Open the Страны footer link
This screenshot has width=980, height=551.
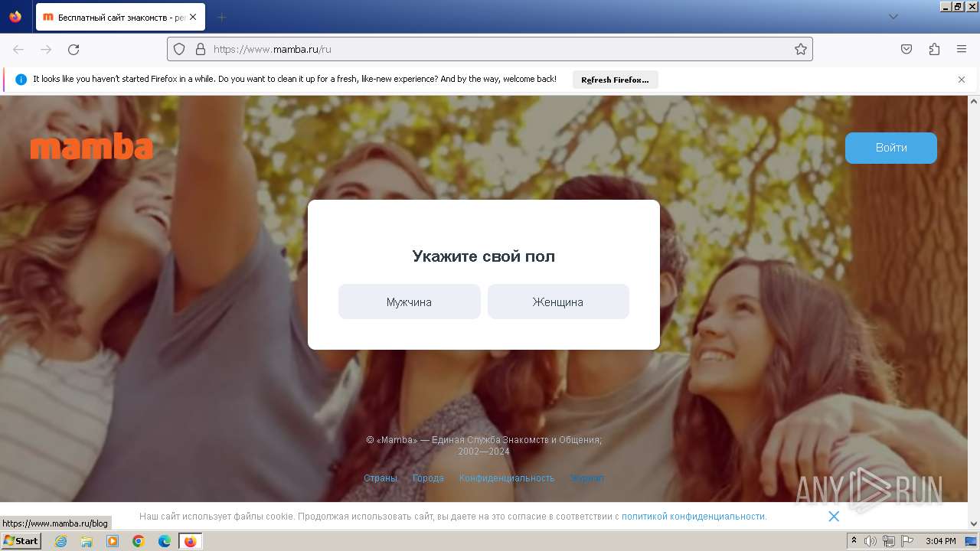pyautogui.click(x=381, y=478)
